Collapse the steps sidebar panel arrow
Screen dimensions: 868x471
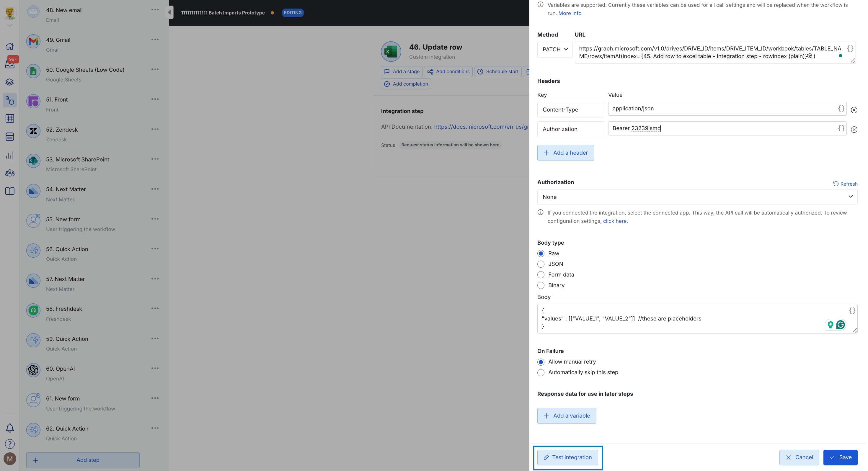pos(169,12)
